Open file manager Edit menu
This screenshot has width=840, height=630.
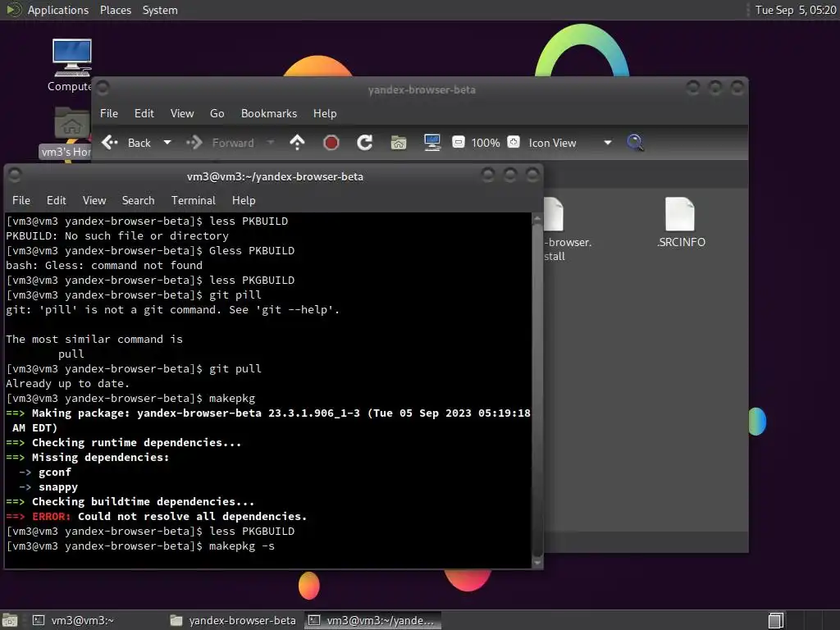coord(144,113)
